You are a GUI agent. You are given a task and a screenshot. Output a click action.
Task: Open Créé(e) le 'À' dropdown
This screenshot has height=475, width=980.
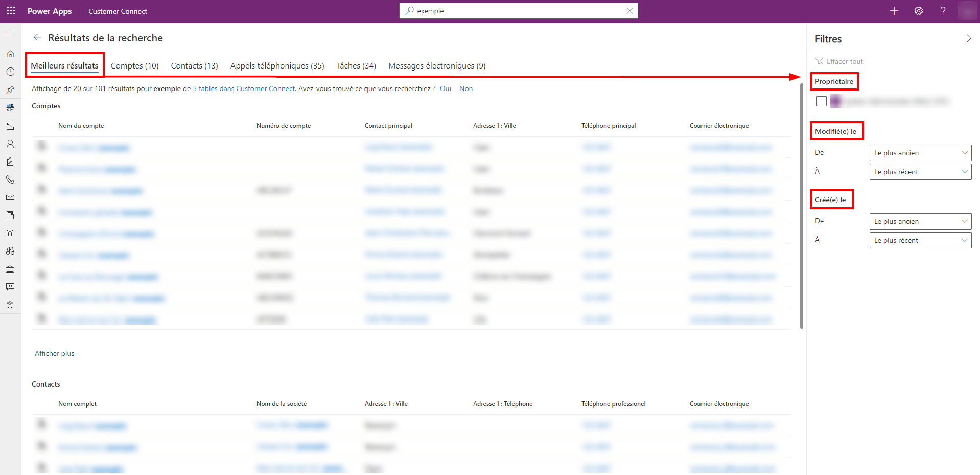click(921, 240)
